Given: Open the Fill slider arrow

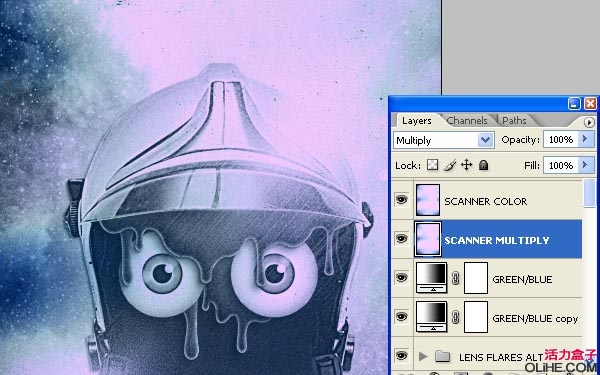Looking at the screenshot, I should pos(586,165).
